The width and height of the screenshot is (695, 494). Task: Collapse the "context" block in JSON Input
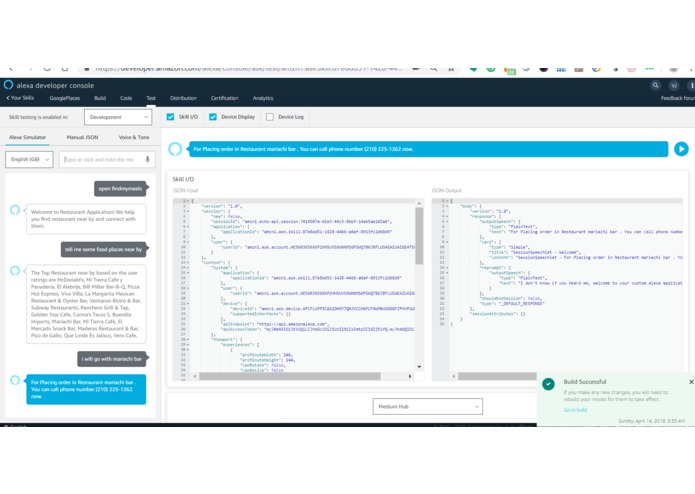click(188, 262)
